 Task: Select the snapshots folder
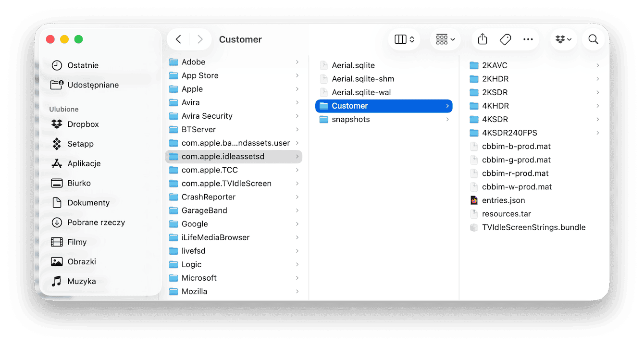point(384,119)
